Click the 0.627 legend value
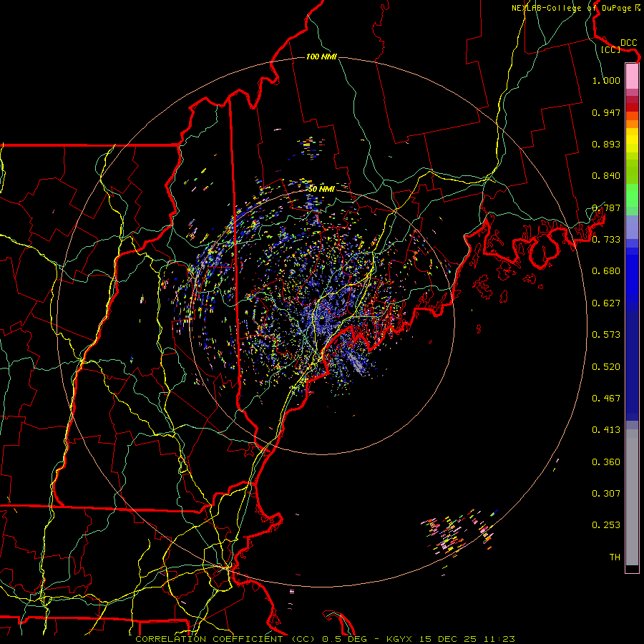 (x=606, y=303)
